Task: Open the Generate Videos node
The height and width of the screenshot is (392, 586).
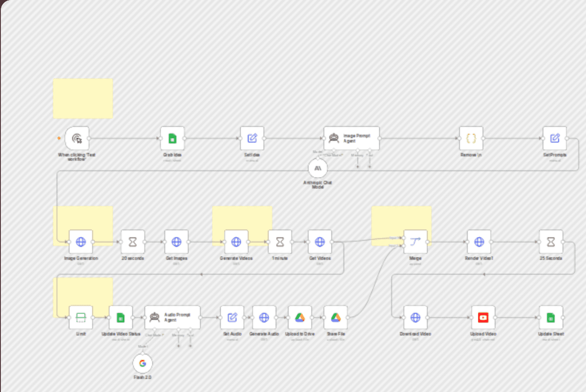Action: point(236,242)
